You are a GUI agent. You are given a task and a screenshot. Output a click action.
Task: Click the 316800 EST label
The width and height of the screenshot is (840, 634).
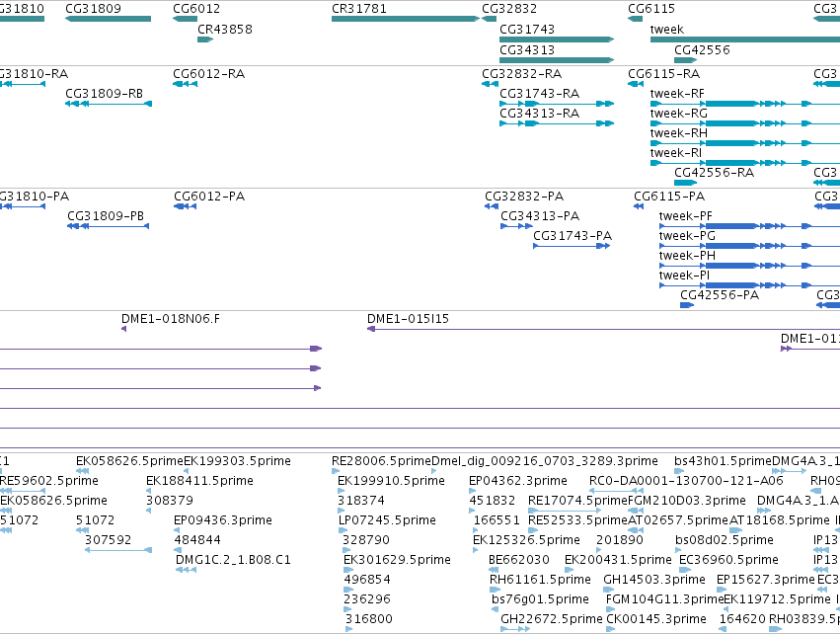(368, 619)
